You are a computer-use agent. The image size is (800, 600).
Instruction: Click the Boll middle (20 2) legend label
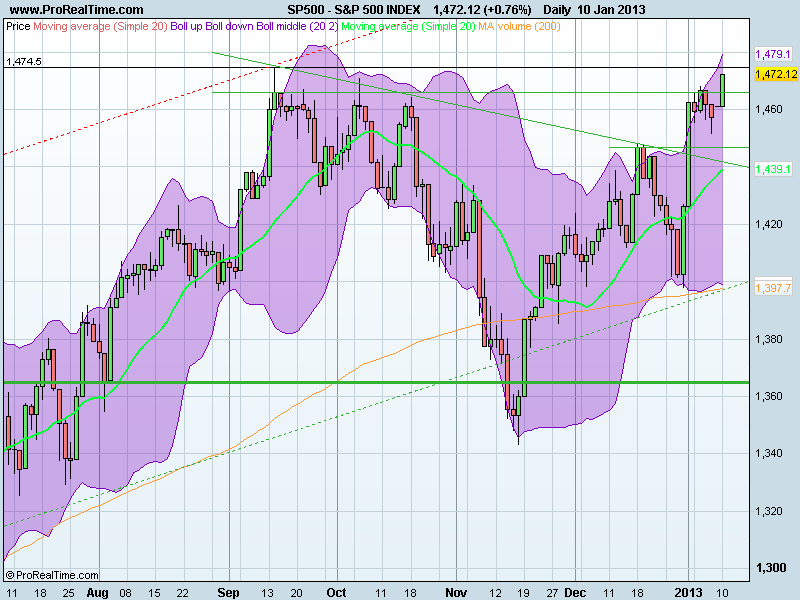tap(297, 26)
